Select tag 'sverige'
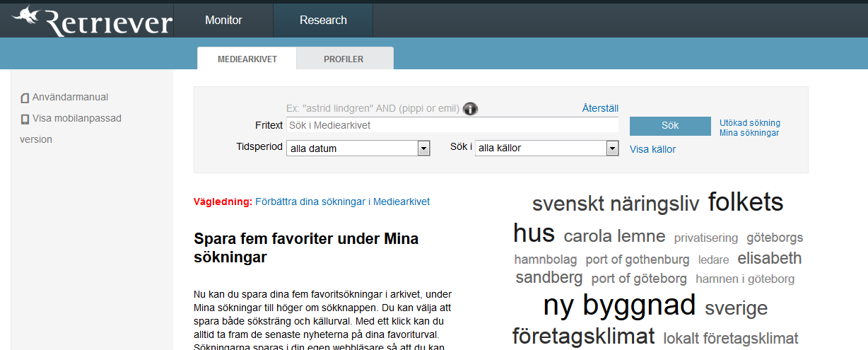Screen dimensions: 868x350 point(736,308)
